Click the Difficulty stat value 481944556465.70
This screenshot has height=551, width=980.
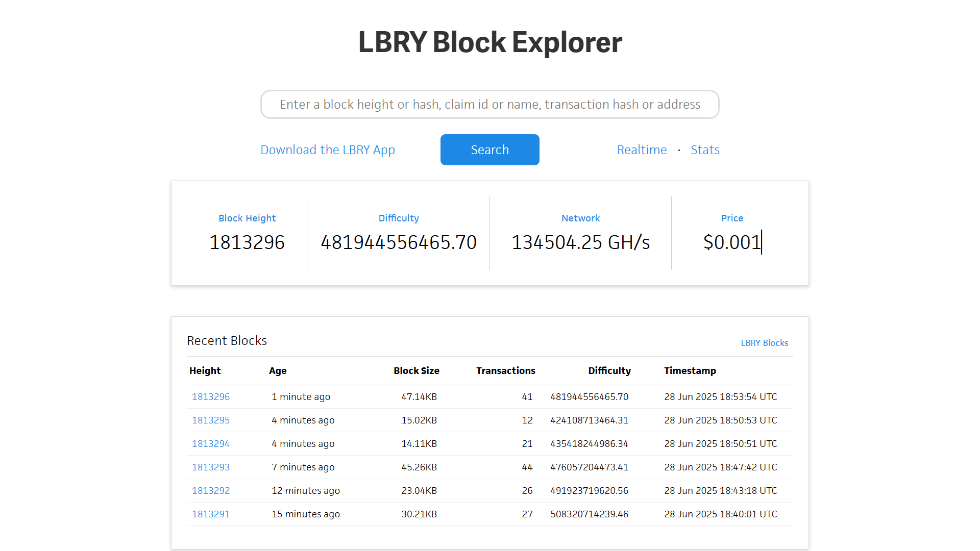tap(399, 242)
